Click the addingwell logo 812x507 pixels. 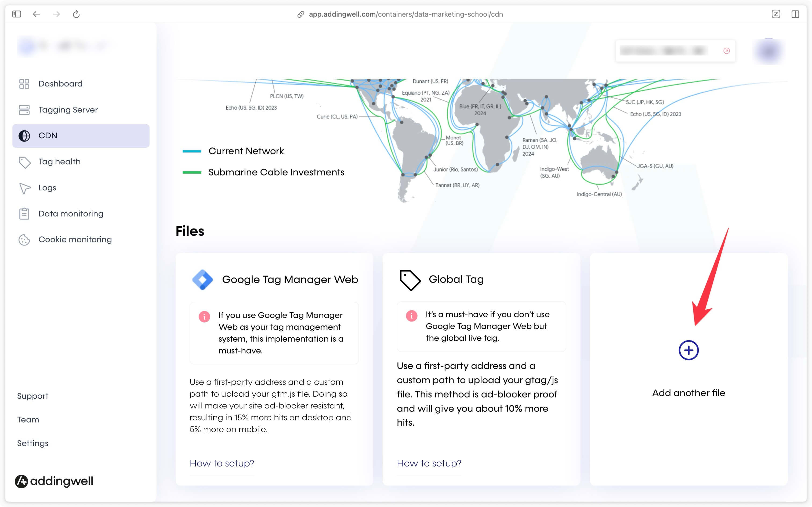click(x=54, y=481)
